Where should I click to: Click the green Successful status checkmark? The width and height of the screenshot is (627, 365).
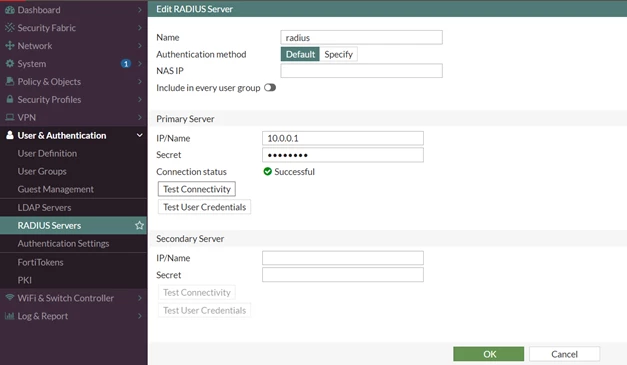point(268,172)
